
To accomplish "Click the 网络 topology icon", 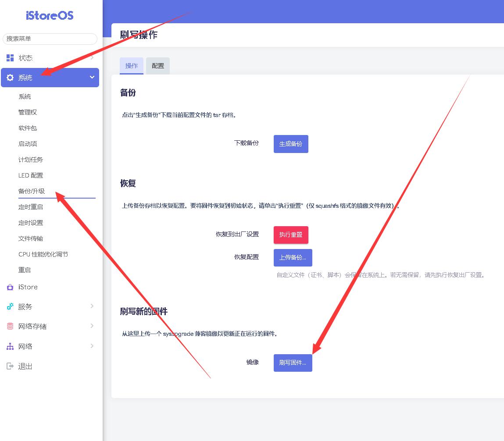I will coord(10,346).
